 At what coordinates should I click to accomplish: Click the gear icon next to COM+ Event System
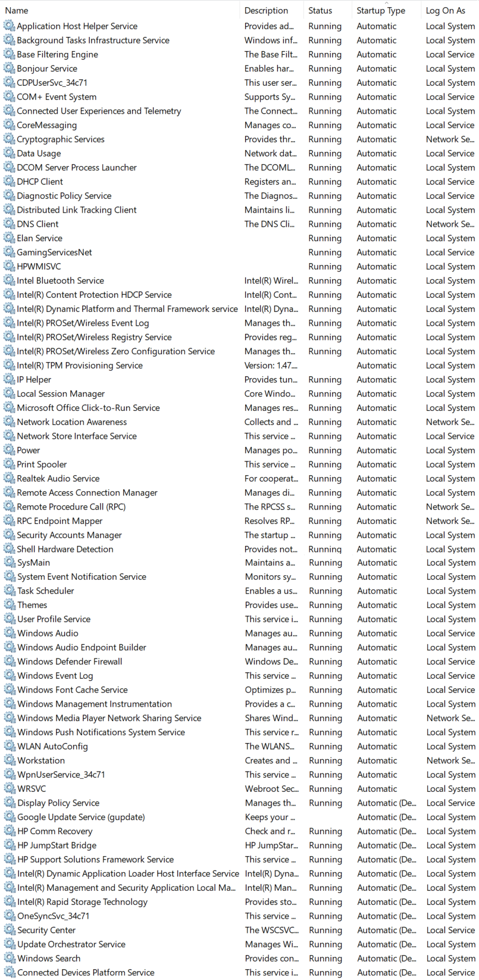tap(9, 96)
